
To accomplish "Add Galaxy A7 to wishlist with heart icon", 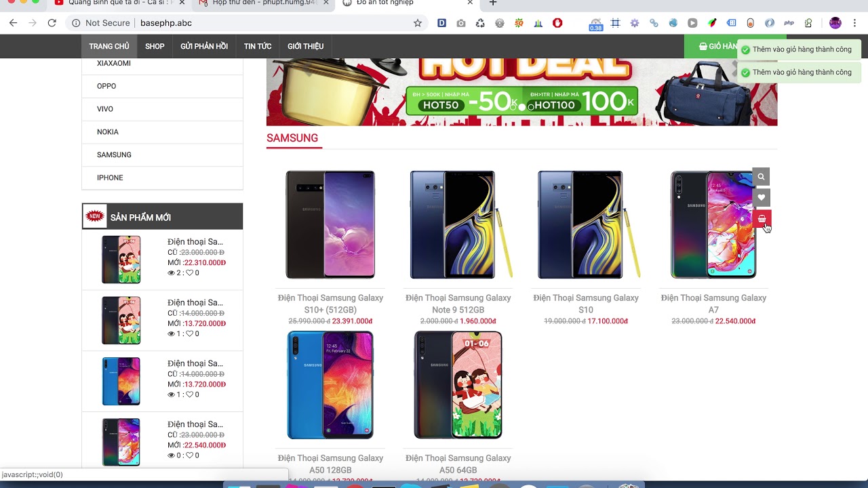I will click(x=761, y=198).
